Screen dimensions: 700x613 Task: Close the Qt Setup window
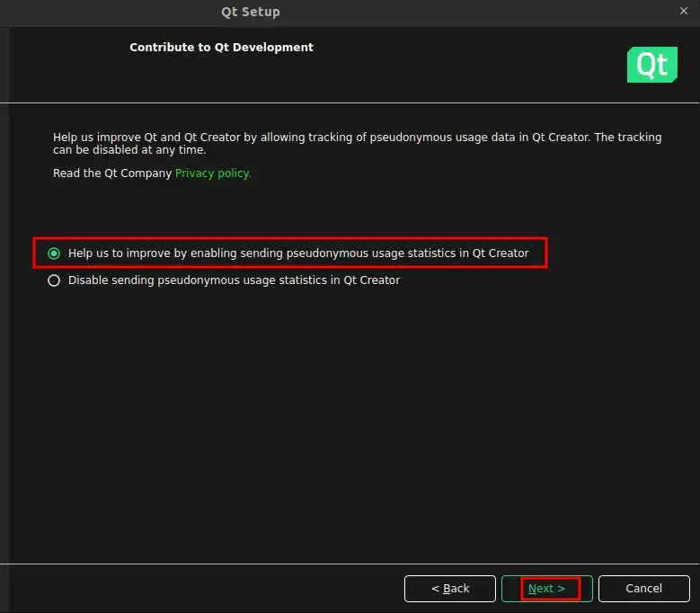coord(684,11)
